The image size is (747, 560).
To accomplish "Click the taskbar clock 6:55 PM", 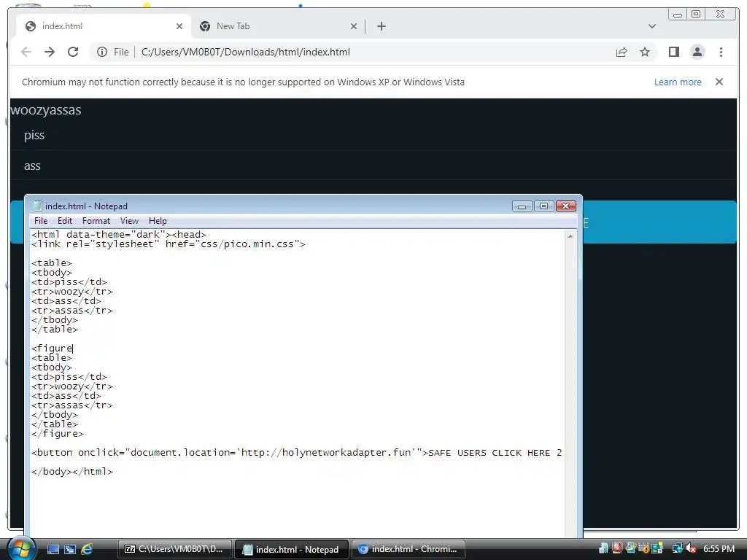I will [719, 549].
